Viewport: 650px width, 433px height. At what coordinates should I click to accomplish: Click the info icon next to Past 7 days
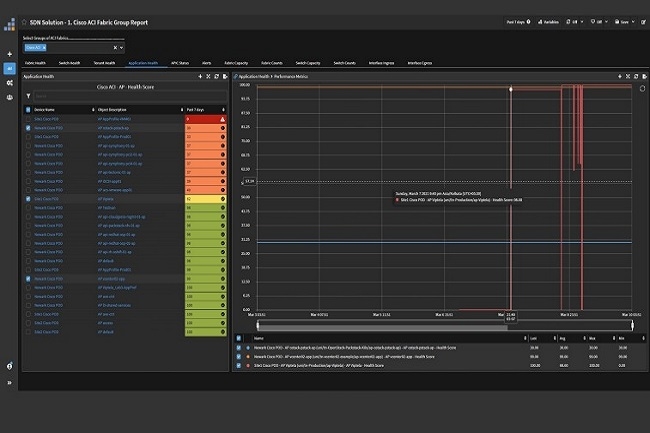[529, 22]
